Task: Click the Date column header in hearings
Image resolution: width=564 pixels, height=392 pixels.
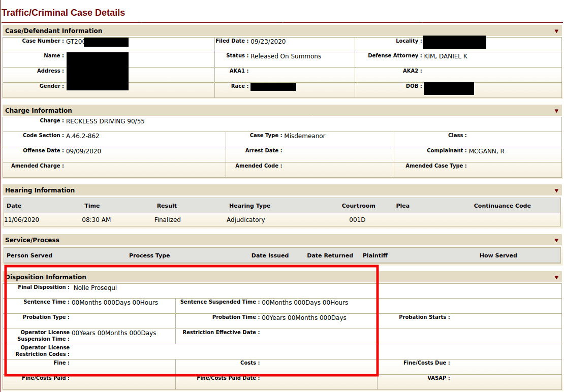Action: tap(14, 206)
